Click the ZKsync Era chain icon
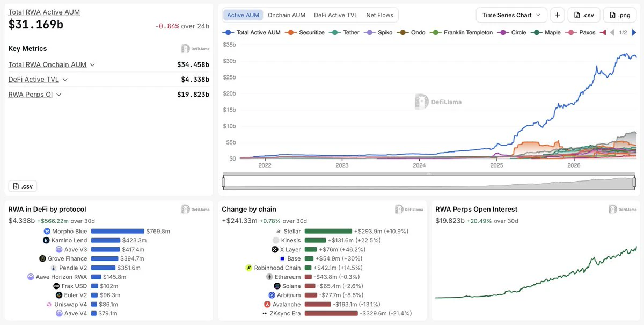 click(x=265, y=313)
